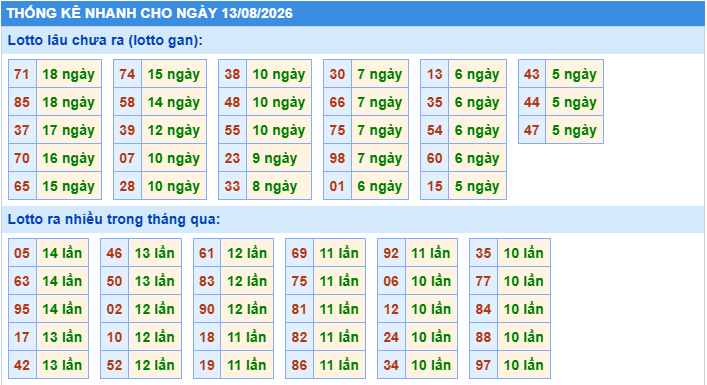Select frequent lotto number 84

(483, 309)
